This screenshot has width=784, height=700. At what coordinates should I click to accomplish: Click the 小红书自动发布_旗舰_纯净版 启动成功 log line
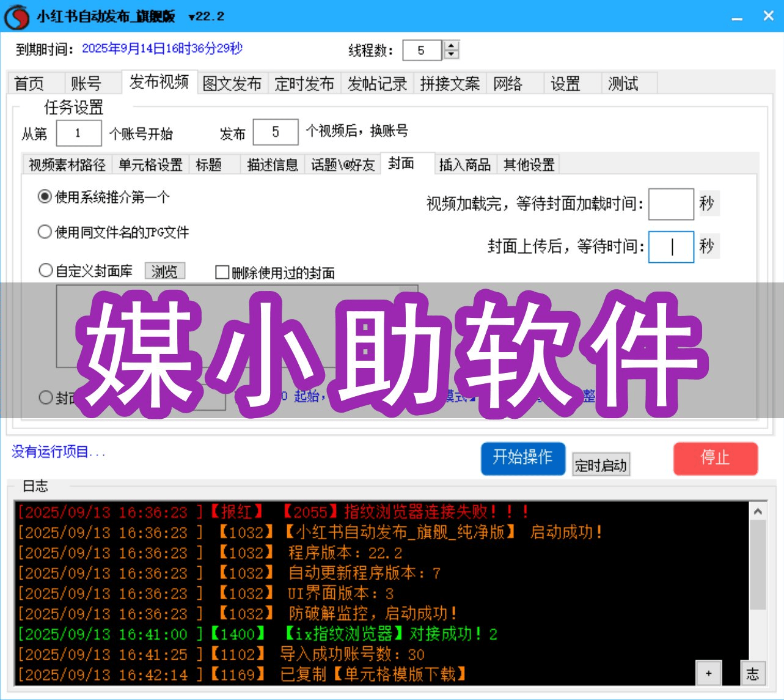(310, 532)
